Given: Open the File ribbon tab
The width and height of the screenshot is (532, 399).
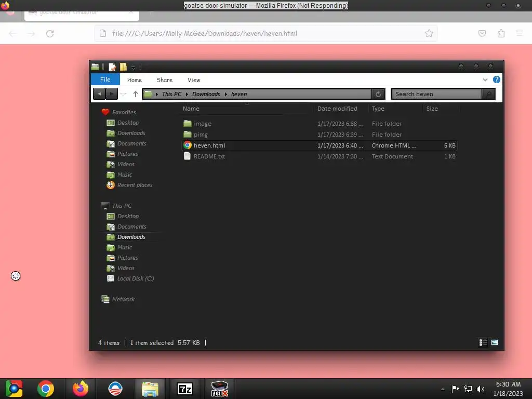Looking at the screenshot, I should pyautogui.click(x=105, y=79).
